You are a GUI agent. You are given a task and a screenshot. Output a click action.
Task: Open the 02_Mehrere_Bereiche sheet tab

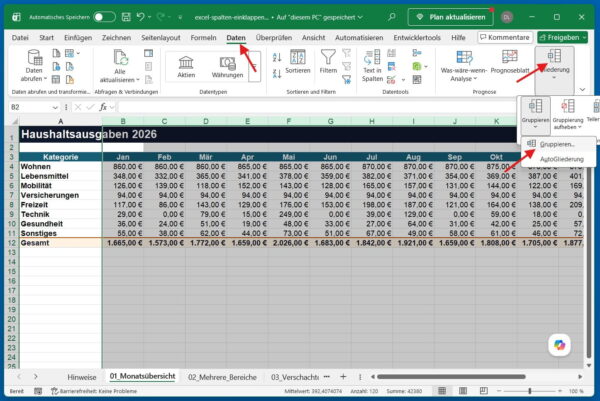(x=222, y=377)
